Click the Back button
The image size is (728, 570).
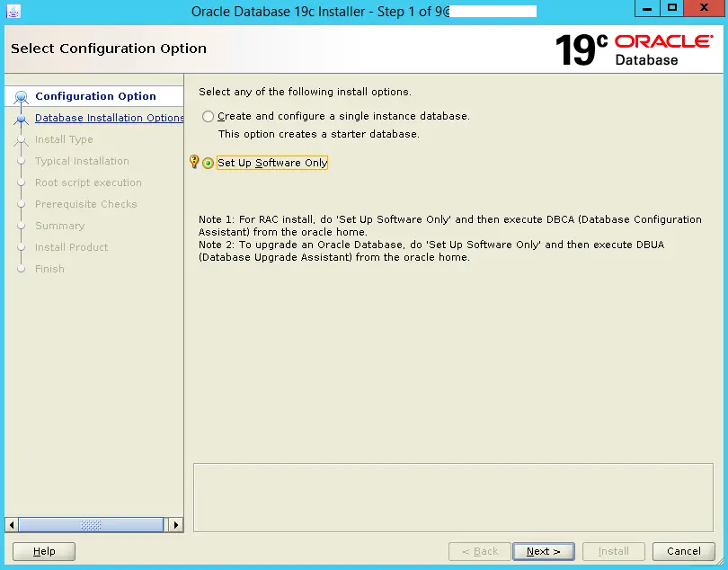(x=480, y=551)
